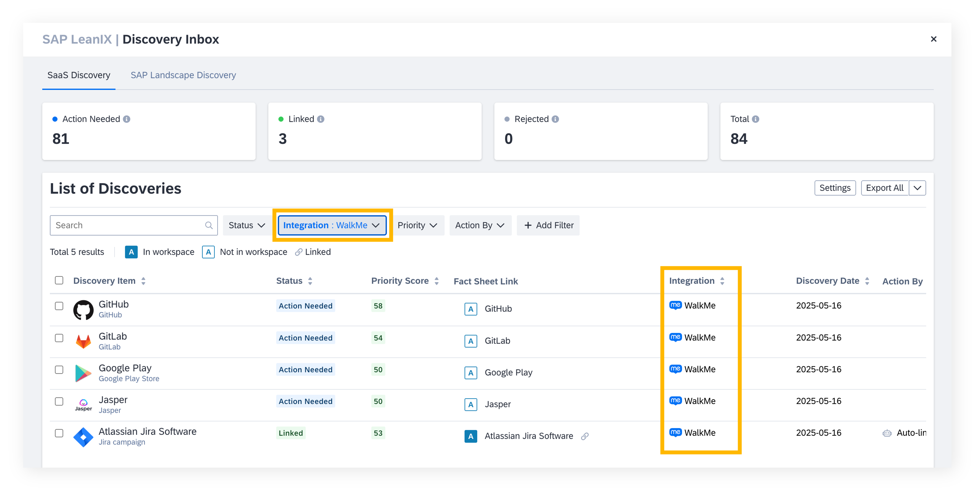Viewport: 980px width, 496px height.
Task: Click the Rejected info icon
Action: point(556,119)
